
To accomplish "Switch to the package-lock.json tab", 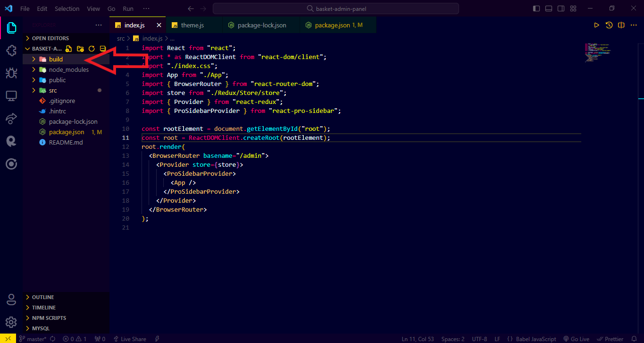I will click(x=261, y=25).
